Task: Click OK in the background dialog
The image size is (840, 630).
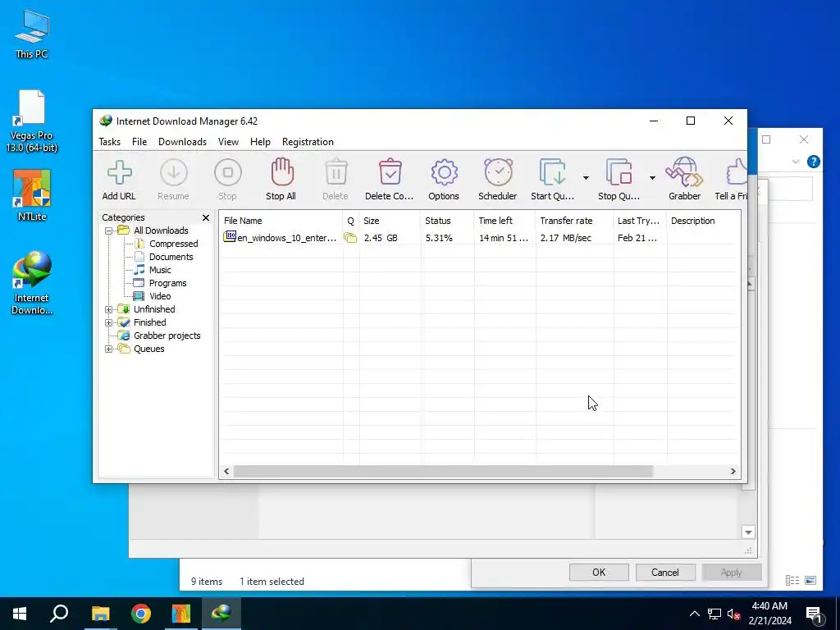Action: pos(599,572)
